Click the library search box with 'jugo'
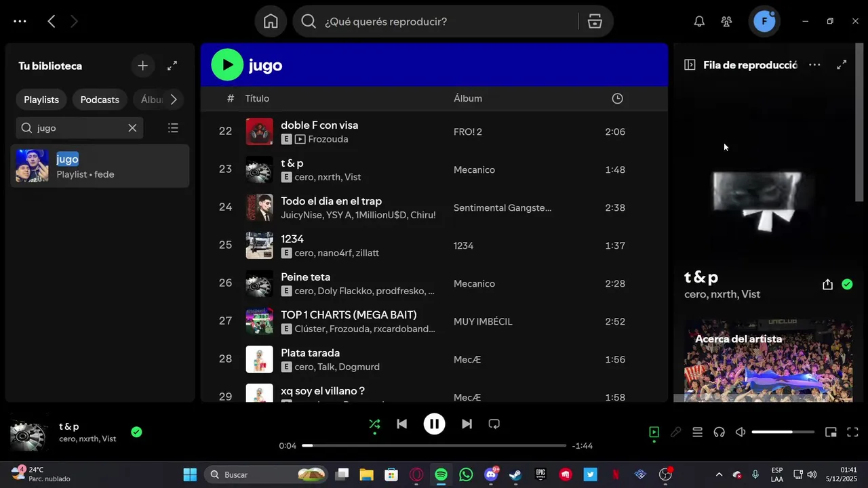 tap(79, 128)
